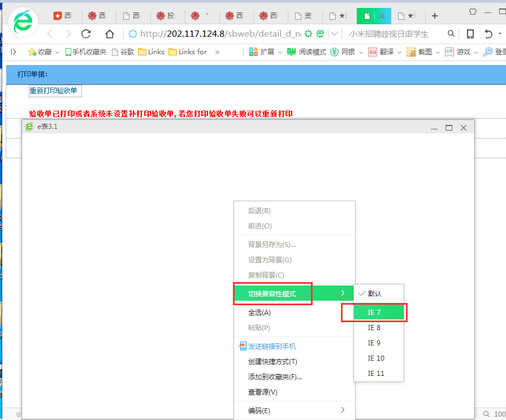Viewport: 506px width, 420px height.
Task: Select 查看源(V) from context menu
Action: 263,392
